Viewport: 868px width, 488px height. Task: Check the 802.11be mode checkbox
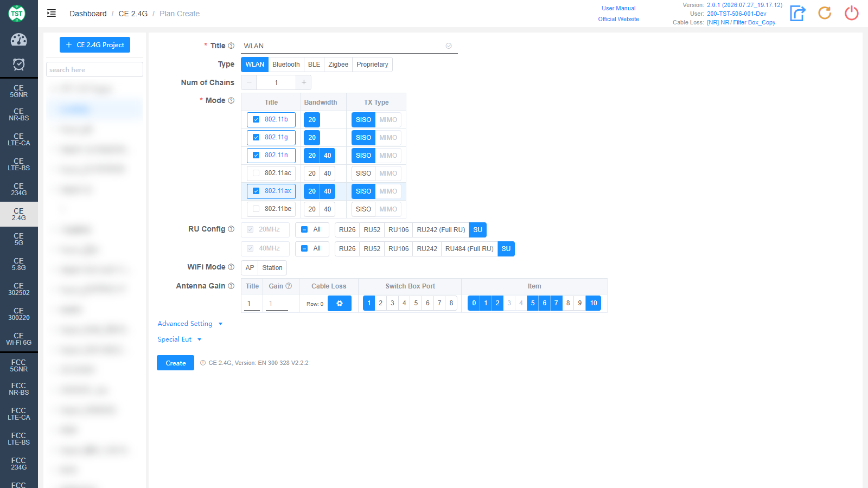(256, 209)
